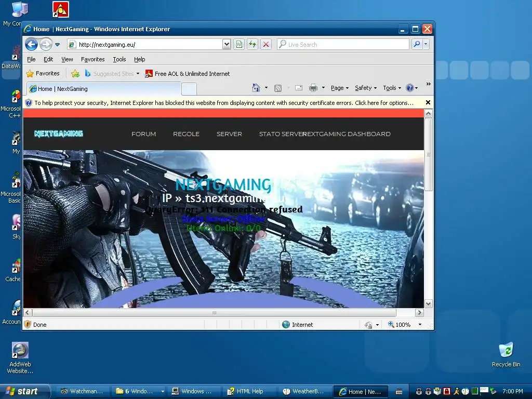This screenshot has width=532, height=399.
Task: Click the Refresh button
Action: (252, 45)
